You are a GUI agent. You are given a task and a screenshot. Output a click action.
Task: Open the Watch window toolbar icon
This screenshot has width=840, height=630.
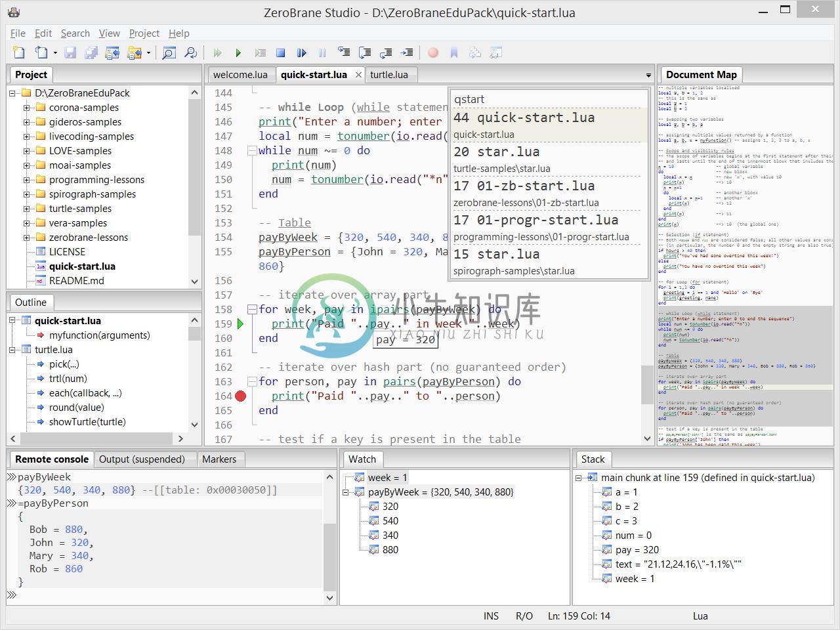point(496,52)
